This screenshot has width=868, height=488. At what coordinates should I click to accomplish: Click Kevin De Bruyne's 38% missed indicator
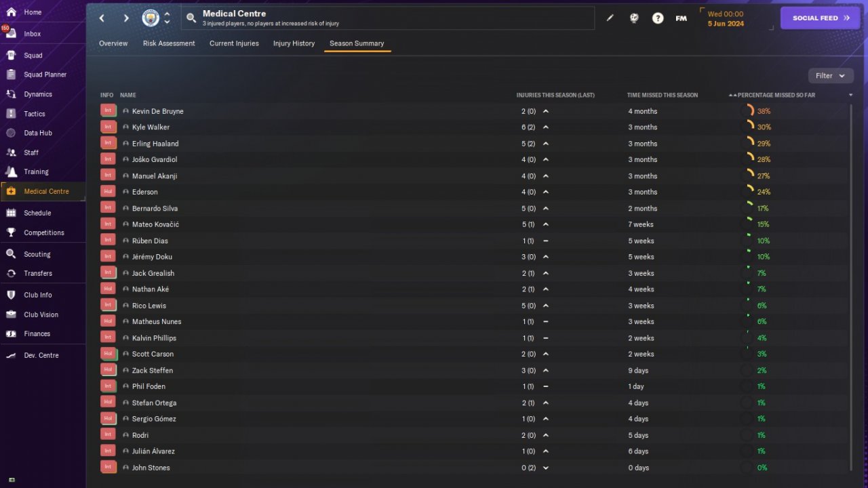pyautogui.click(x=757, y=111)
